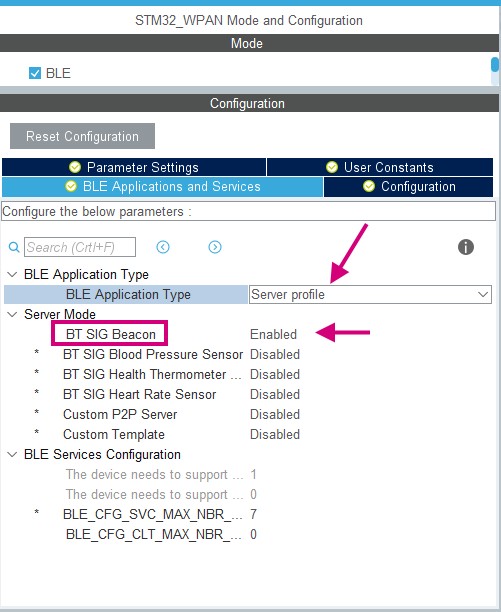Click BLE Applications and Services check icon
This screenshot has height=612, width=501.
[71, 186]
